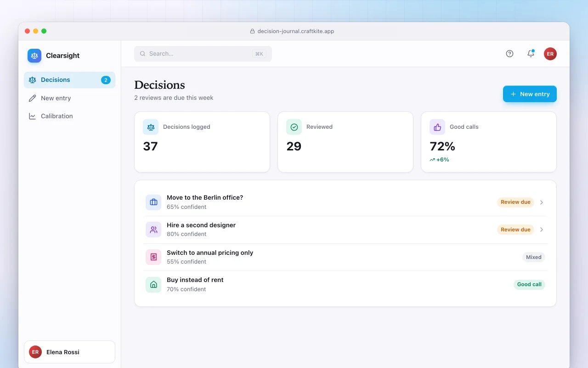Open "Buy instead of rent" entry
Viewport: 588px width, 368px height.
(345, 285)
